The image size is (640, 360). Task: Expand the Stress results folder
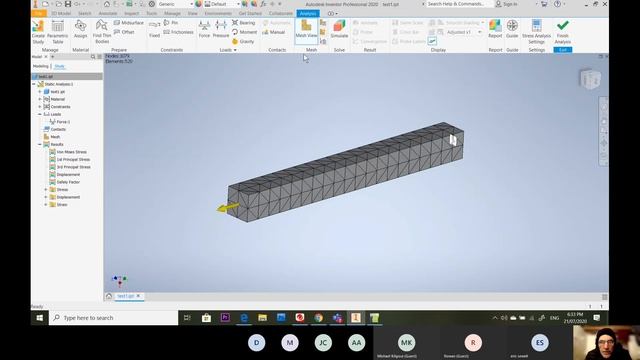(46, 189)
